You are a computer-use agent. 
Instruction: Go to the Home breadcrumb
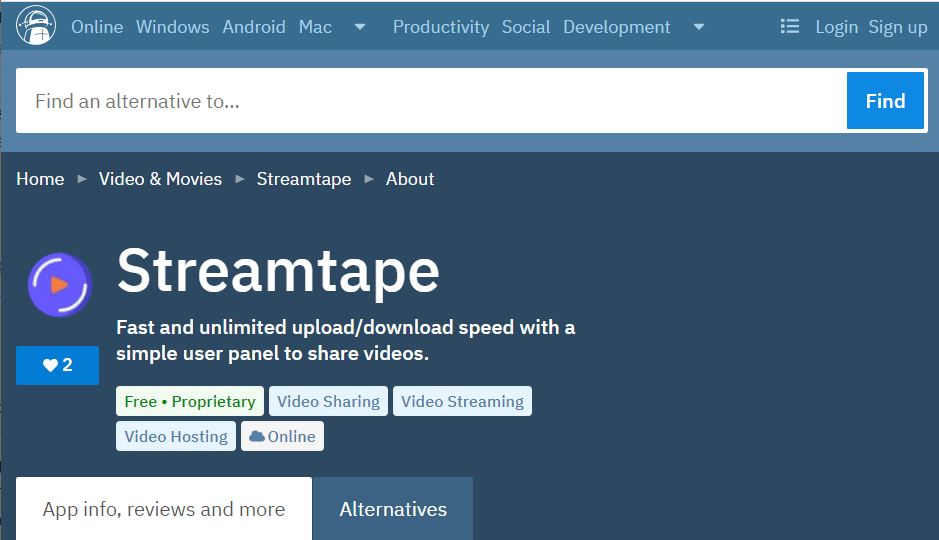(x=40, y=179)
